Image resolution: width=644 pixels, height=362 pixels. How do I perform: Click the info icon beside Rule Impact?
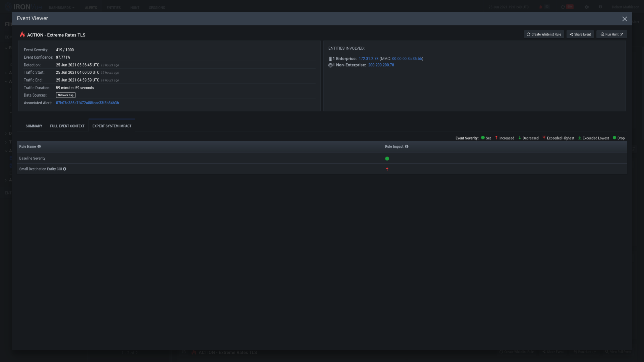(x=407, y=146)
